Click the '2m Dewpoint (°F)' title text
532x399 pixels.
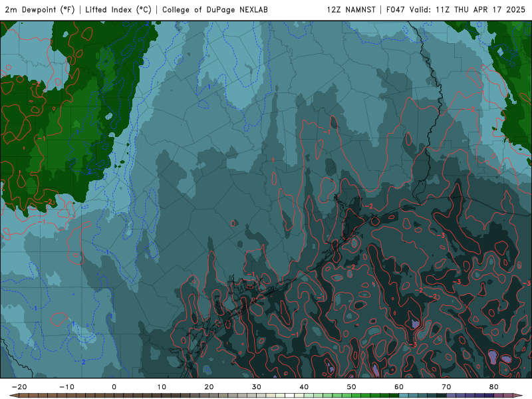pyautogui.click(x=40, y=9)
